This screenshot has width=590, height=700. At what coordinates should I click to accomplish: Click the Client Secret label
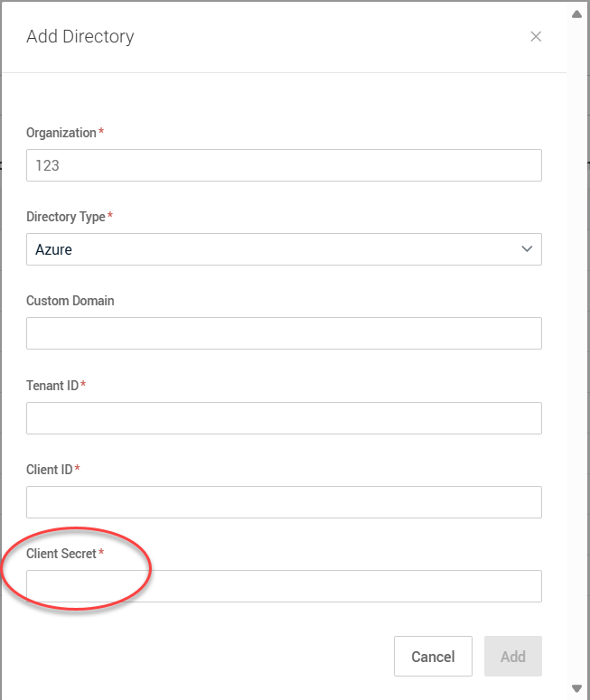click(61, 554)
